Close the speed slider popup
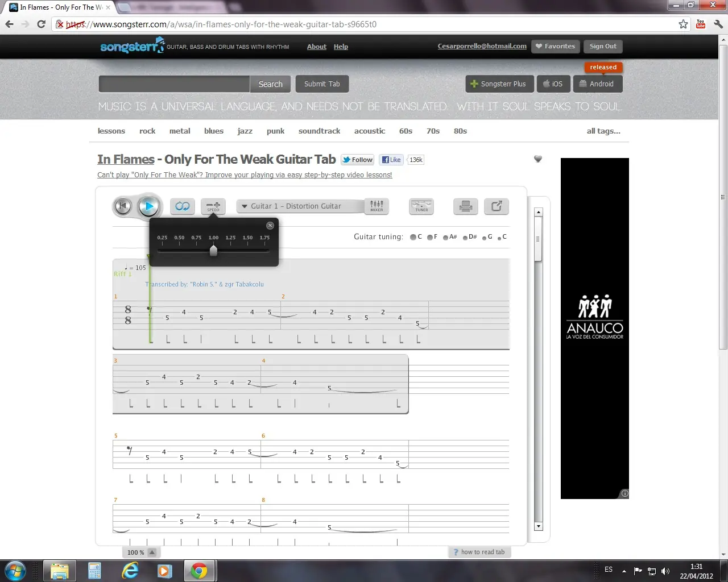This screenshot has width=728, height=582. 270,226
